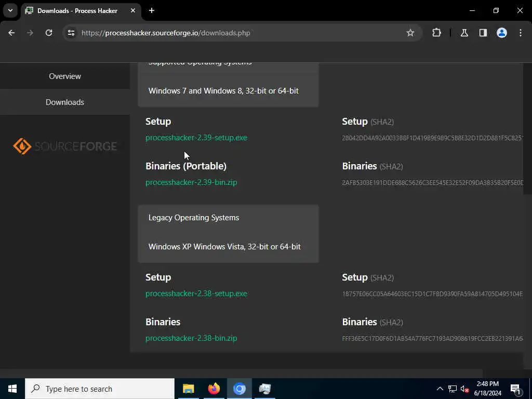Click the SourceForge logo
This screenshot has width=532, height=399.
point(65,146)
